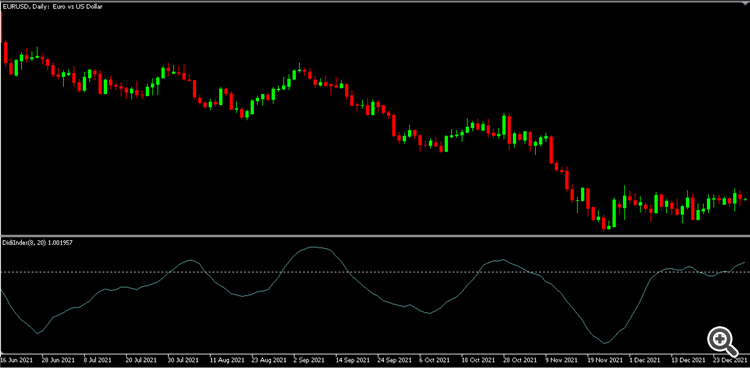Click the 1 Dec 2021 date label
This screenshot has width=750, height=368.
645,359
